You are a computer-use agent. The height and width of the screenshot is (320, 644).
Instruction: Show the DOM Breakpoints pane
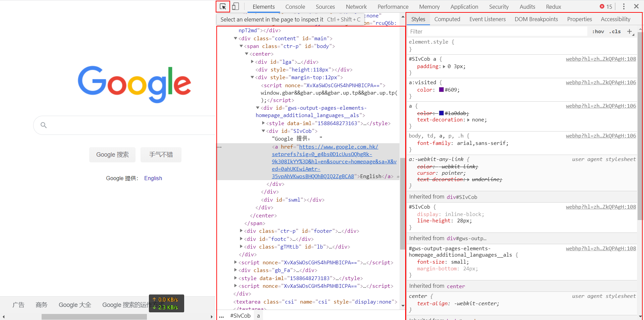(x=536, y=19)
